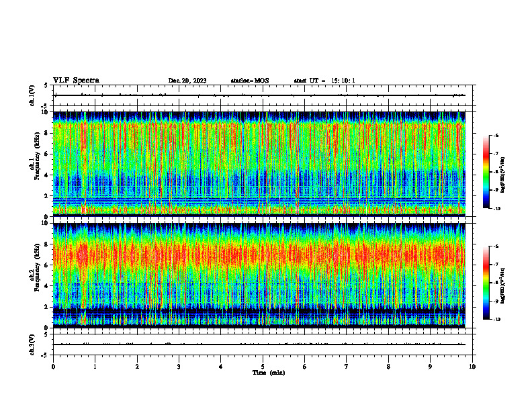Click the ch.2 color bar log(PSD) units label
Viewport: 532px width, 411px height.
[503, 285]
